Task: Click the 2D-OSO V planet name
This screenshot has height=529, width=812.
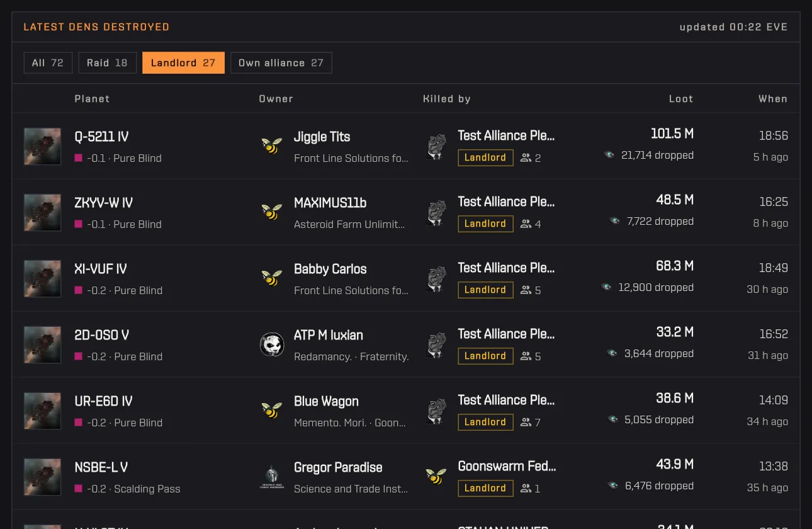Action: point(101,335)
